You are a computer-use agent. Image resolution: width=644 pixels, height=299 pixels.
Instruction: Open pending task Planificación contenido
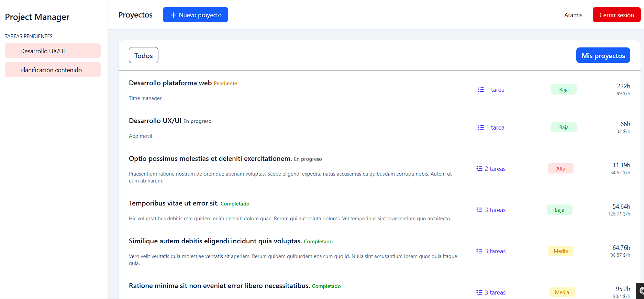[53, 70]
